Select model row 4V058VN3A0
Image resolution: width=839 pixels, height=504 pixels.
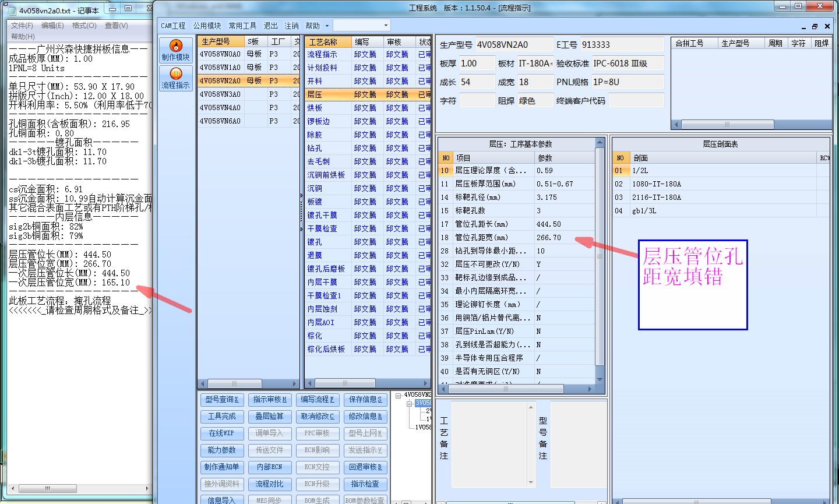point(249,94)
